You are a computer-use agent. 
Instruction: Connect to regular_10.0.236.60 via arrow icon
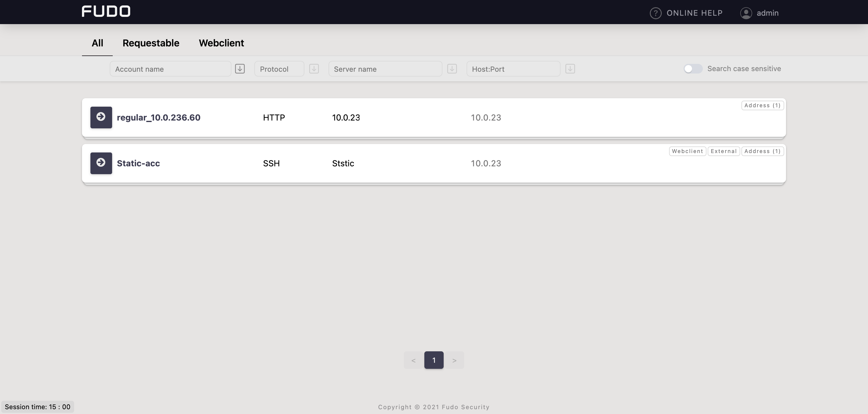pyautogui.click(x=101, y=118)
